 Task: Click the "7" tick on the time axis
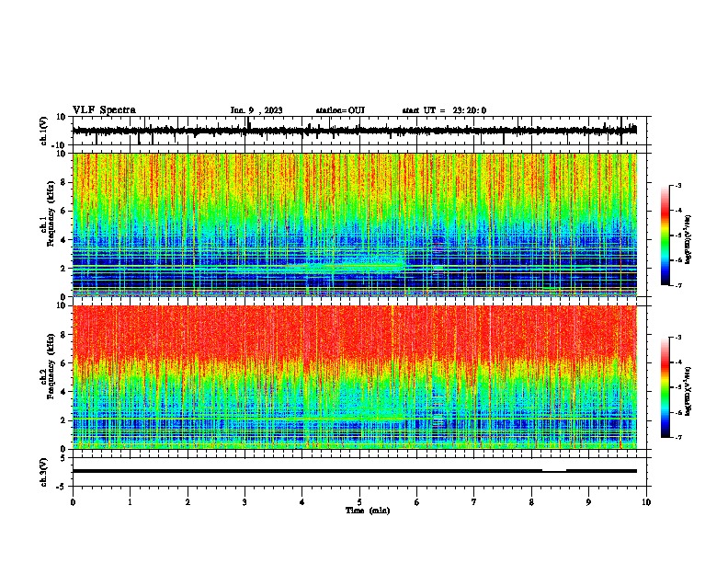click(x=474, y=502)
